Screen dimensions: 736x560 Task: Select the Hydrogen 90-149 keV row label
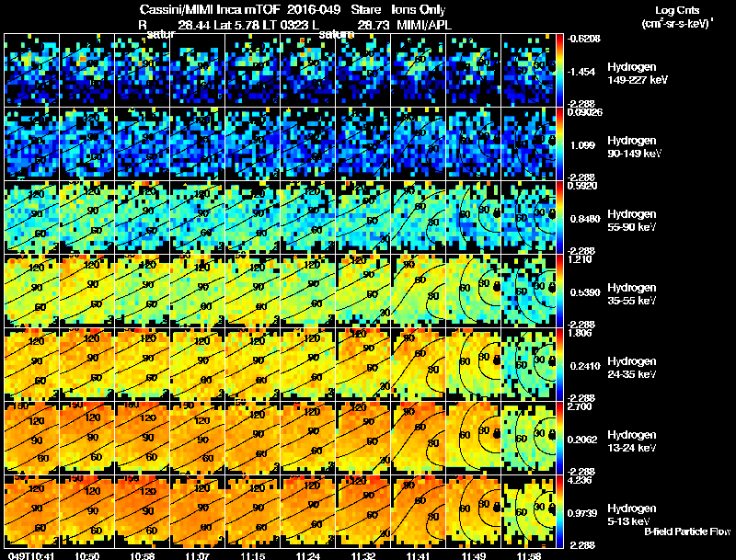point(635,147)
